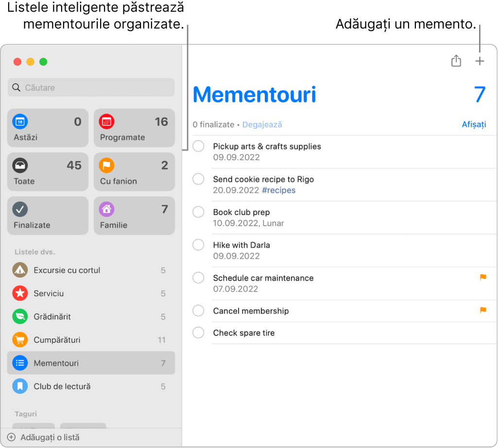Complete the 'Hike with Darla' reminder

(198, 245)
